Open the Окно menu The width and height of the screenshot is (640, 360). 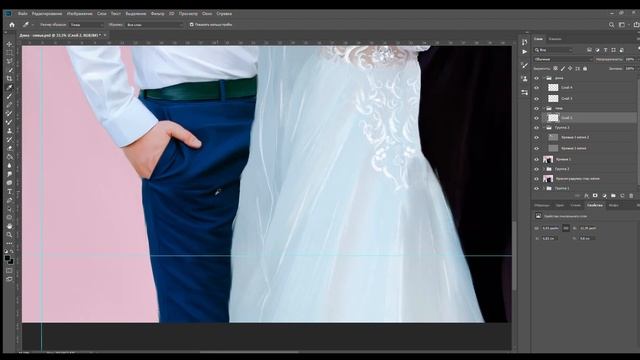point(207,14)
